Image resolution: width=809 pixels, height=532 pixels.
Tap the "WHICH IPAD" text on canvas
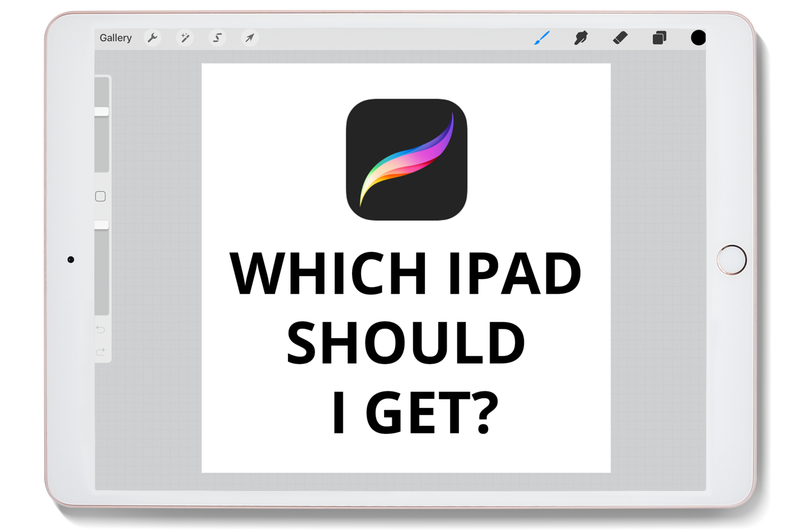(x=406, y=274)
